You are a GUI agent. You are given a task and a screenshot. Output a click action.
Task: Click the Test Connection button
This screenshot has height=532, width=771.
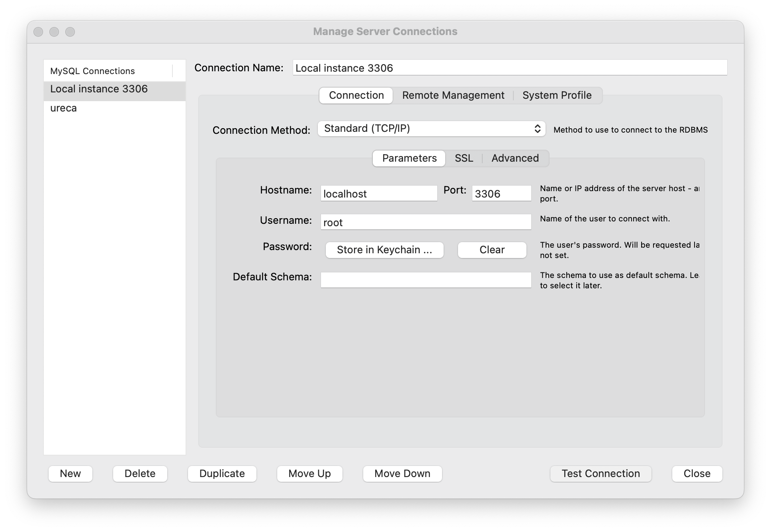(x=600, y=473)
